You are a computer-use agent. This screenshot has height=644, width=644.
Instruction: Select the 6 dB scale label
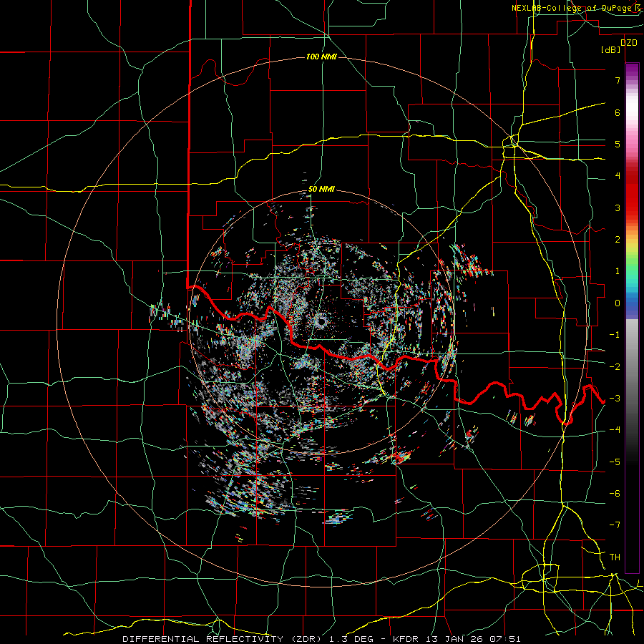pyautogui.click(x=618, y=112)
